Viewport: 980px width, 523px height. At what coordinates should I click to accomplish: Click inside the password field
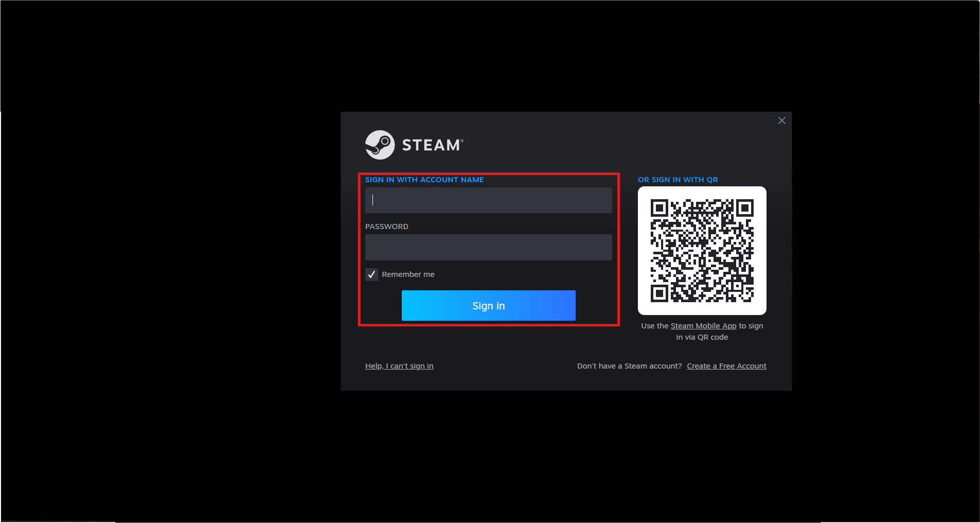pos(488,247)
